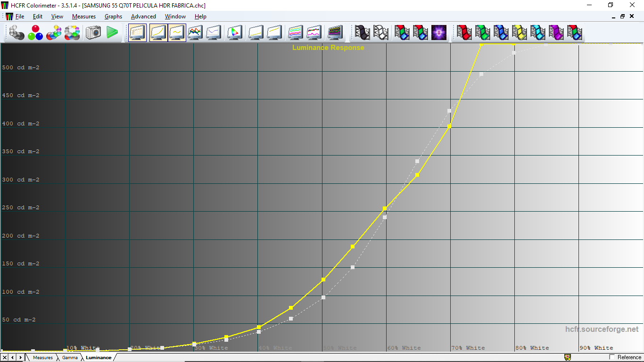Open the color temperature graph icon

coord(214,33)
